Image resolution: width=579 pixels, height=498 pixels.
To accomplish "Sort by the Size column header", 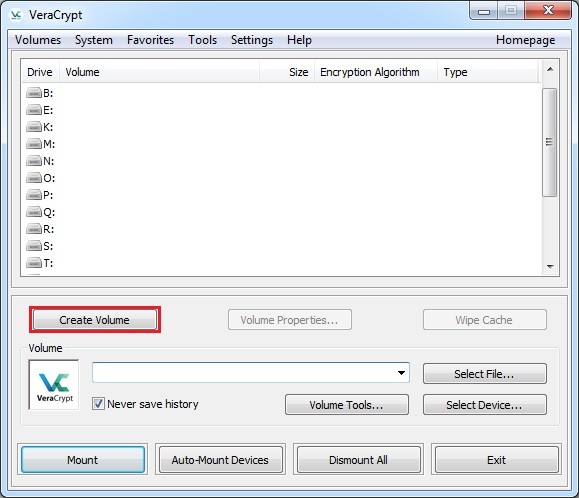I will coord(287,72).
